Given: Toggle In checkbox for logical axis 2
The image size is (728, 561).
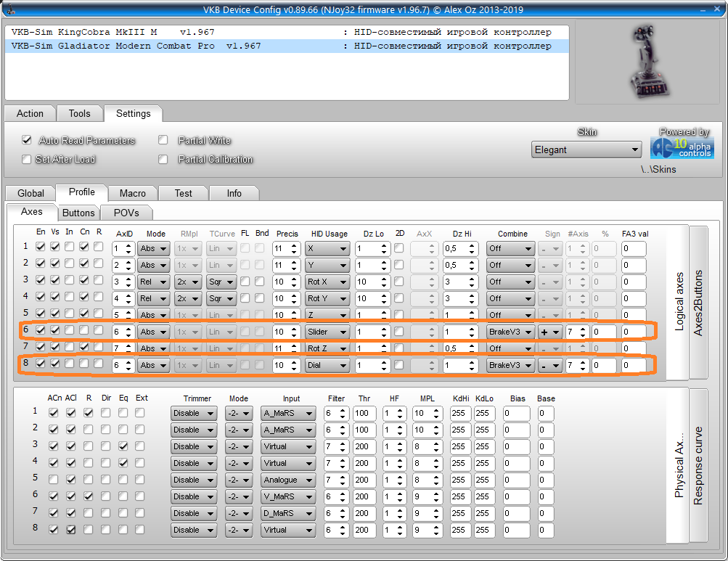Looking at the screenshot, I should 69,263.
